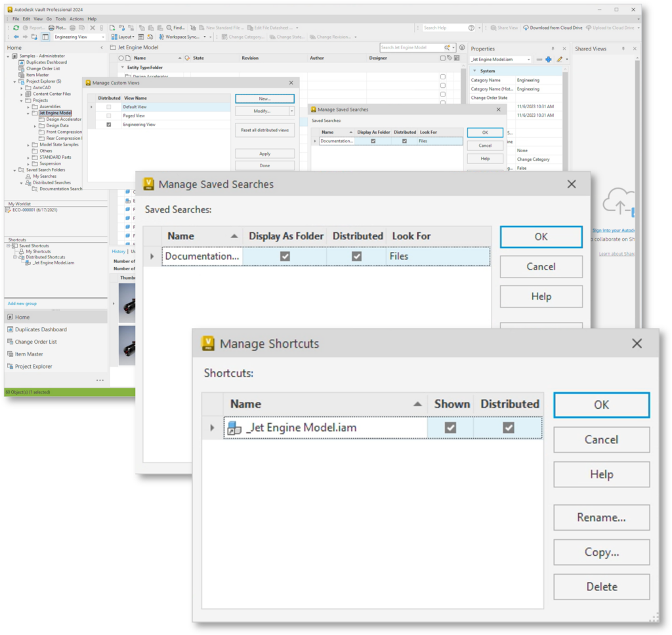Click the blue plus icon in Properties panel
This screenshot has height=635, width=672.
[x=549, y=60]
